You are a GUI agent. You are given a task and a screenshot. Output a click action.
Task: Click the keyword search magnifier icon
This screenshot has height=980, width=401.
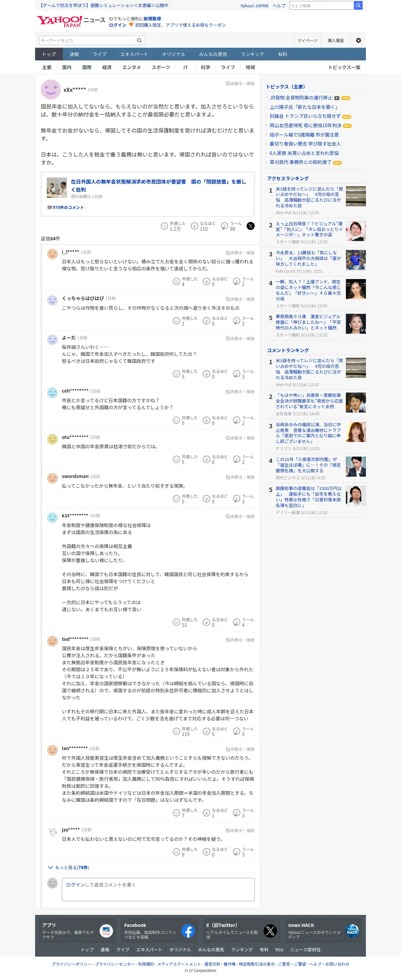[x=139, y=40]
